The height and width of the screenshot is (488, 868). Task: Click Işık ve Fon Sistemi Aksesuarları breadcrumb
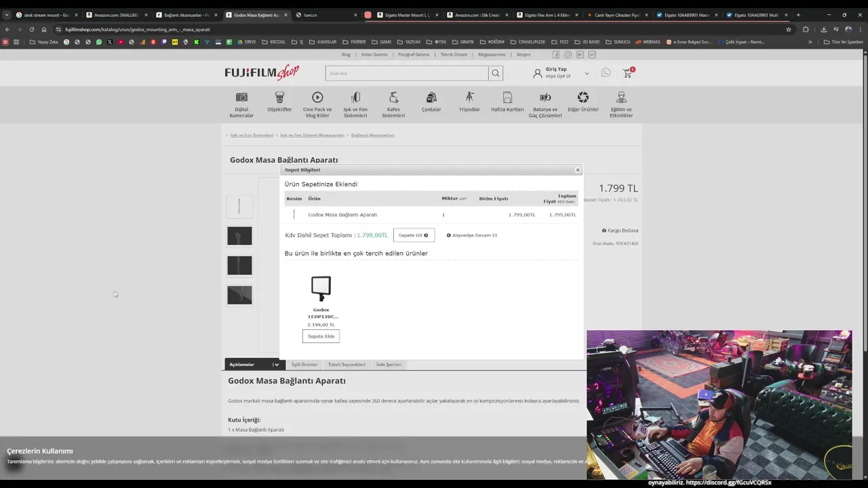point(312,136)
